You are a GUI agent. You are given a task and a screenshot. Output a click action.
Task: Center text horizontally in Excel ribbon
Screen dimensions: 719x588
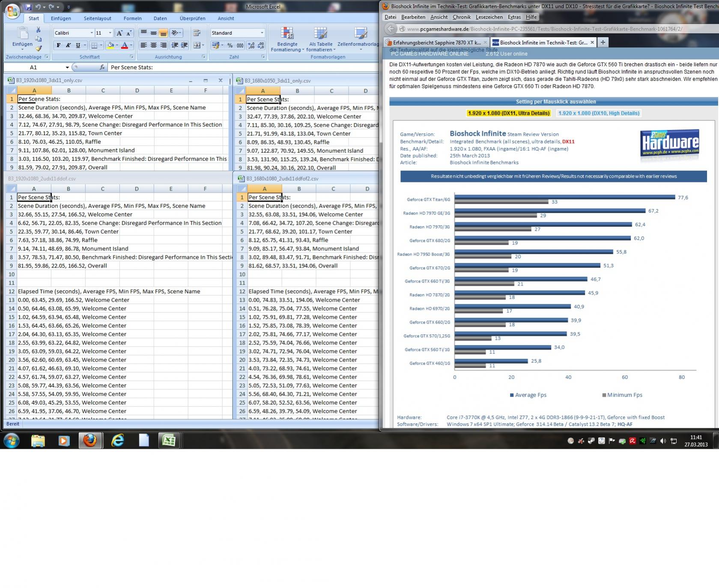pos(153,45)
